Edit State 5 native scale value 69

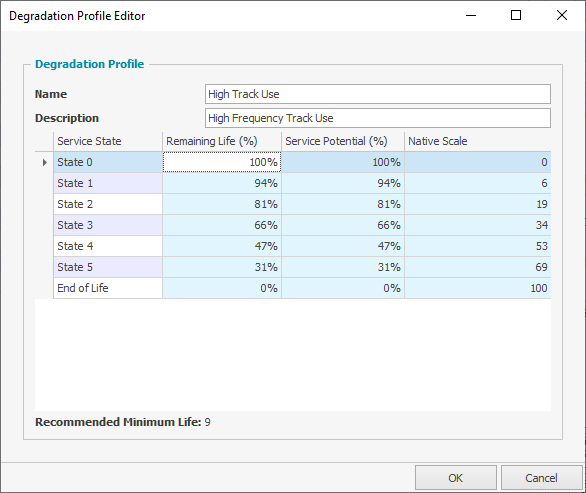click(x=478, y=267)
